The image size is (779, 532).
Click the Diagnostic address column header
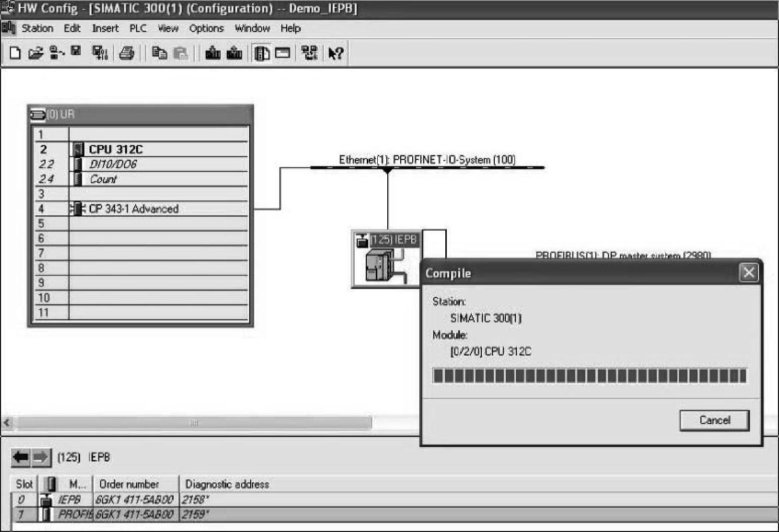[x=227, y=484]
